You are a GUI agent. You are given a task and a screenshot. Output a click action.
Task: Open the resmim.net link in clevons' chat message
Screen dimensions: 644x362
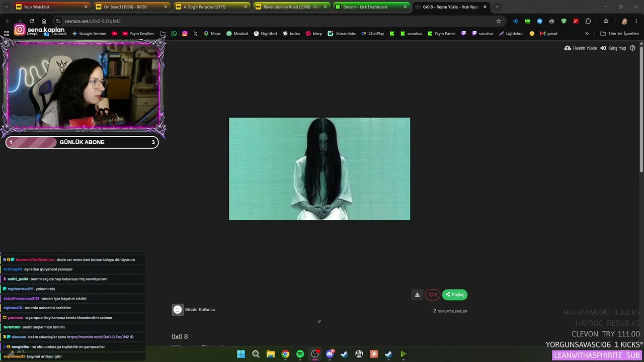click(98, 337)
